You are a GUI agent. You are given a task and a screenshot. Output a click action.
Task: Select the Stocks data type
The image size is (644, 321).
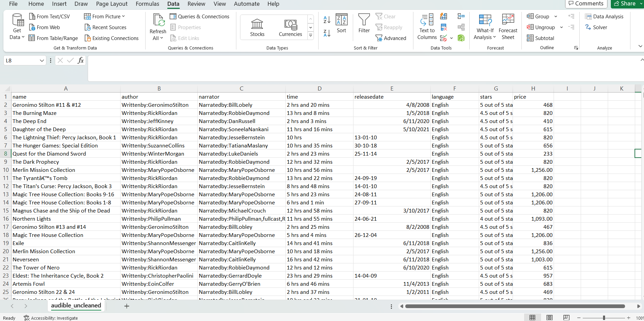pyautogui.click(x=257, y=27)
